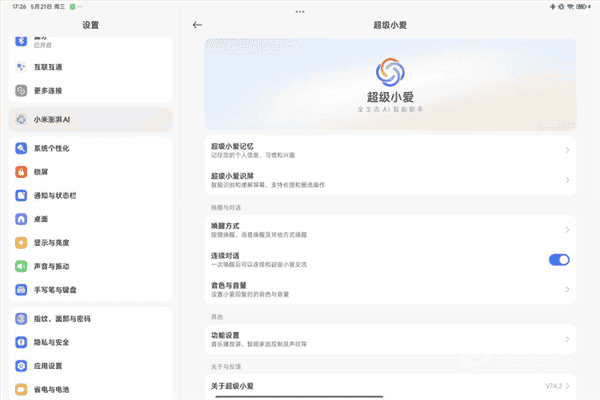
Task: Tap the battery indicator in status bar
Action: click(582, 7)
